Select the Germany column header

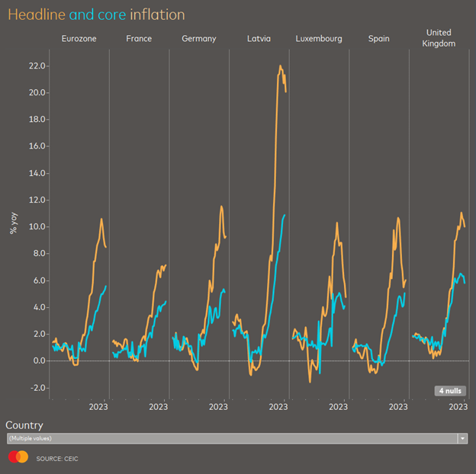[x=199, y=39]
